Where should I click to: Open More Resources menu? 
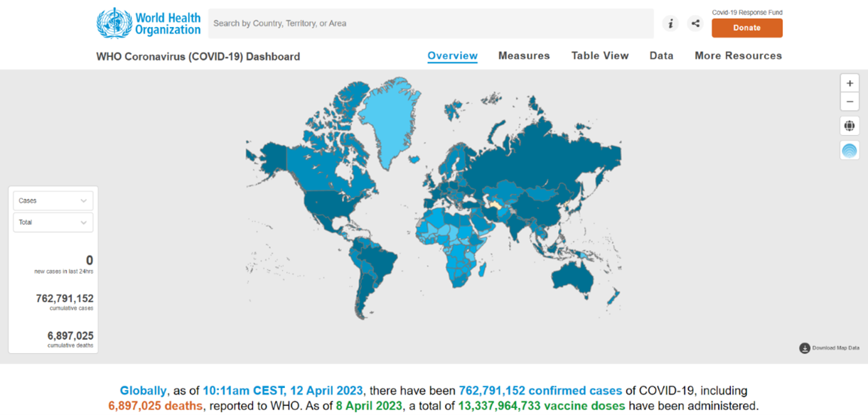[x=738, y=56]
